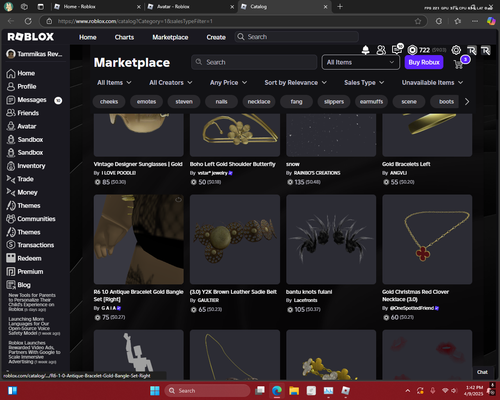Go to Home in top navigation
This screenshot has height=400, width=500.
click(x=88, y=37)
